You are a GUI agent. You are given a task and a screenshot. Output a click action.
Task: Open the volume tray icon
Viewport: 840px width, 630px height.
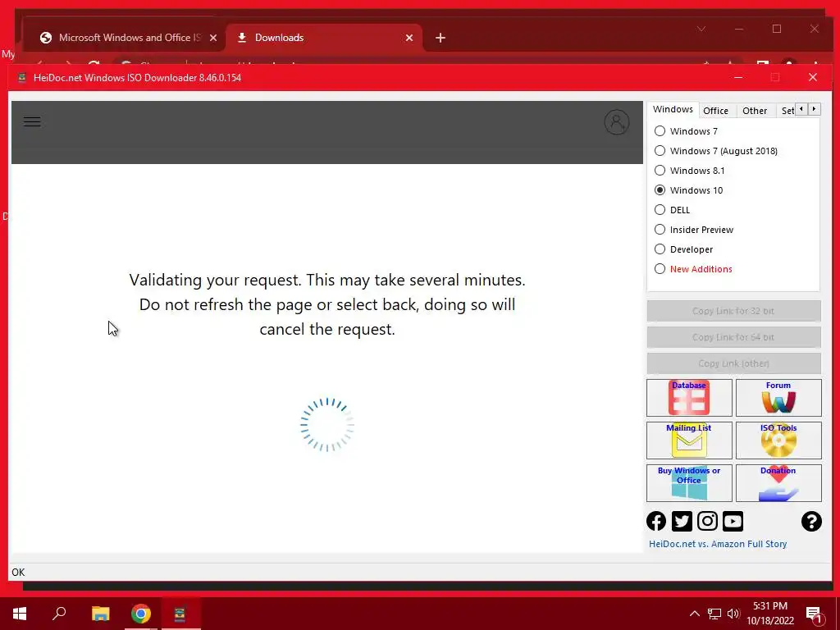click(x=733, y=614)
